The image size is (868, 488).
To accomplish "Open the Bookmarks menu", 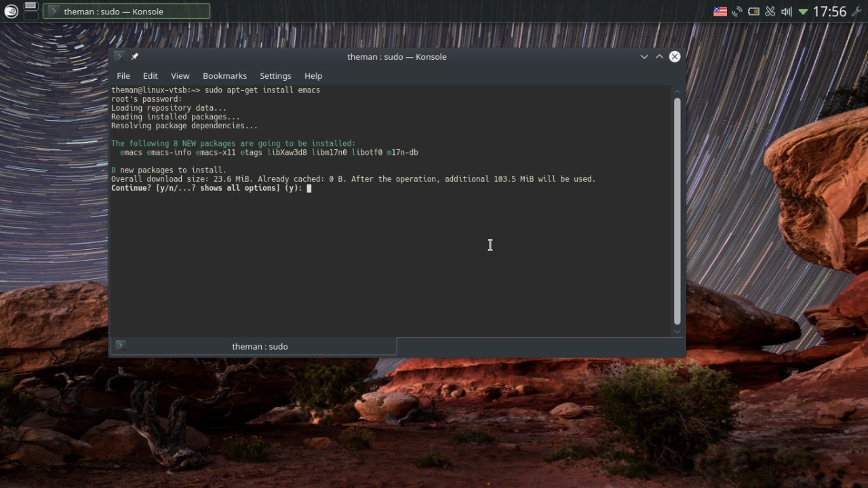I will 224,76.
